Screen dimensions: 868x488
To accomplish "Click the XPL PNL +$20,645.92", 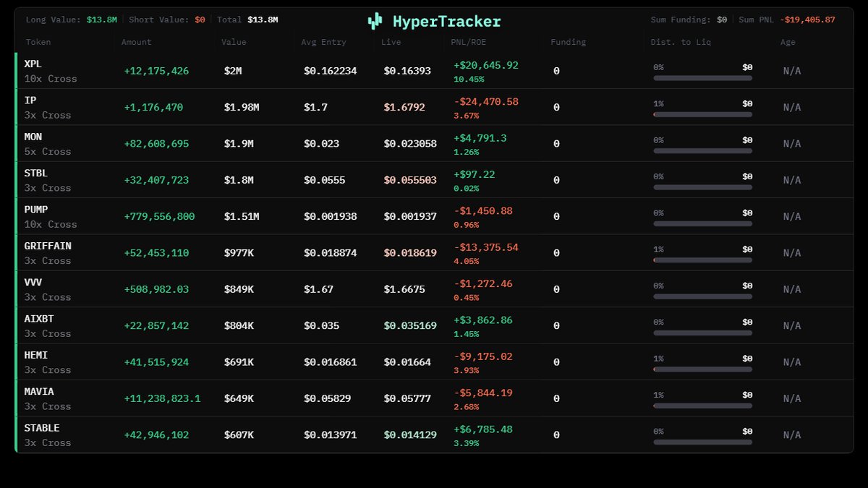I will coord(486,65).
